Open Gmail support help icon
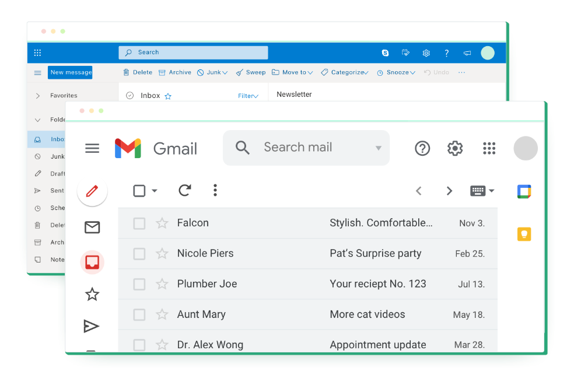Image resolution: width=581 pixels, height=392 pixels. 422,148
